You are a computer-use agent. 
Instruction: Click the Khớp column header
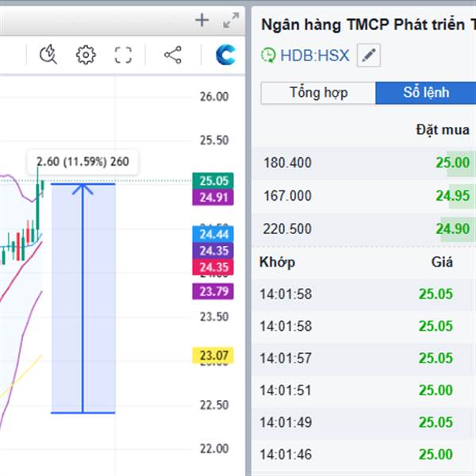click(x=277, y=263)
